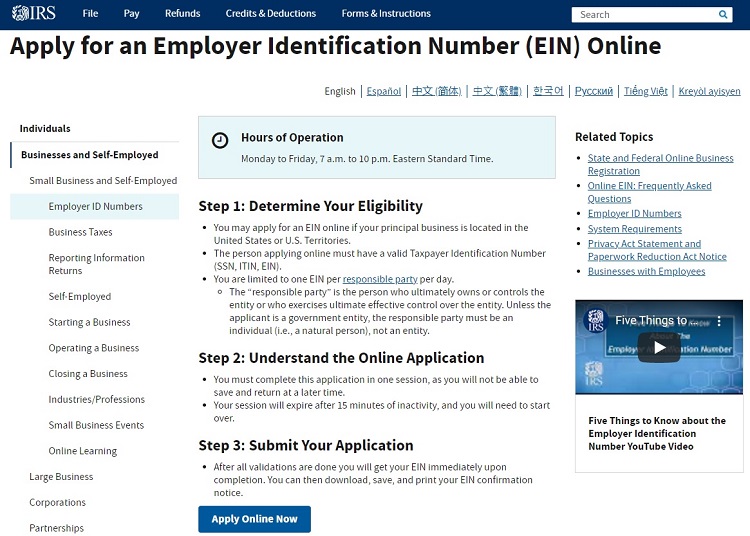The width and height of the screenshot is (750, 536).
Task: Open State and Federal Online Business Registration
Action: (x=660, y=164)
